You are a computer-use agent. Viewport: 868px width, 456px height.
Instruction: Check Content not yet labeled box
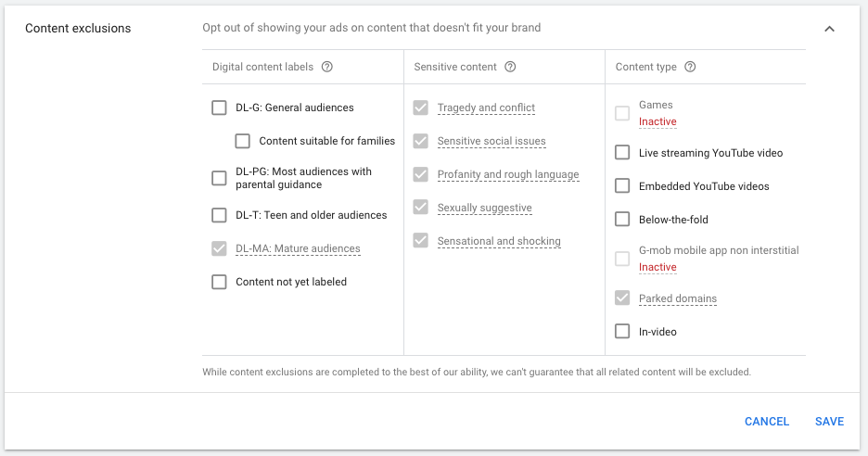(x=219, y=282)
